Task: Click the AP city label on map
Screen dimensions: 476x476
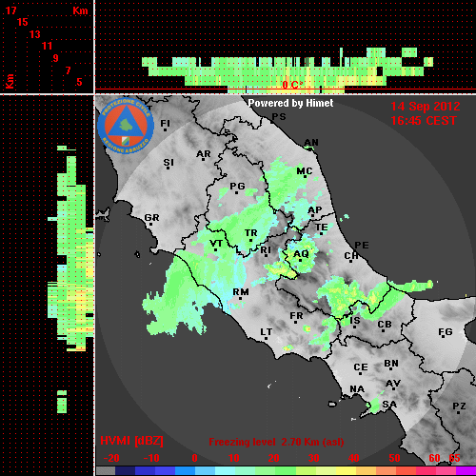Action: coord(315,210)
